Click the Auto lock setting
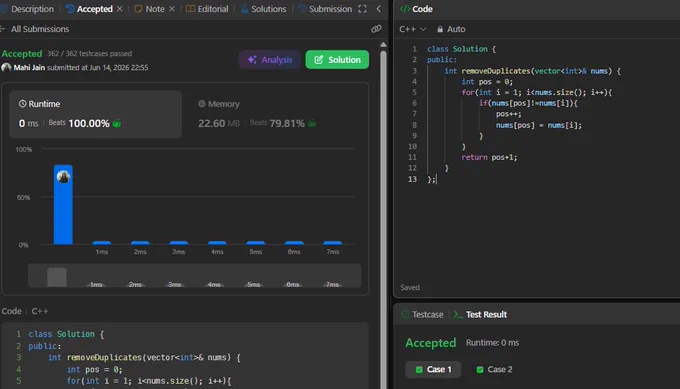The height and width of the screenshot is (389, 680). coord(451,29)
